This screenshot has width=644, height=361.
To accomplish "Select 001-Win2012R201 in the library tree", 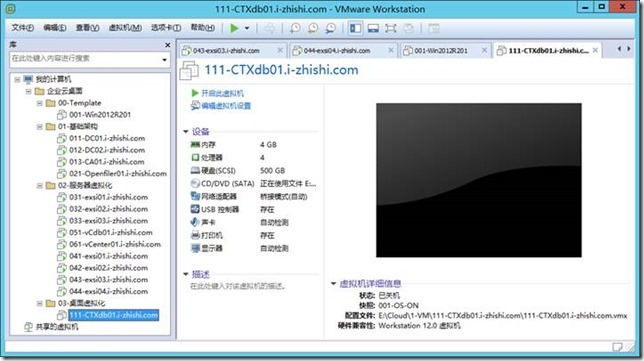I will pos(99,115).
